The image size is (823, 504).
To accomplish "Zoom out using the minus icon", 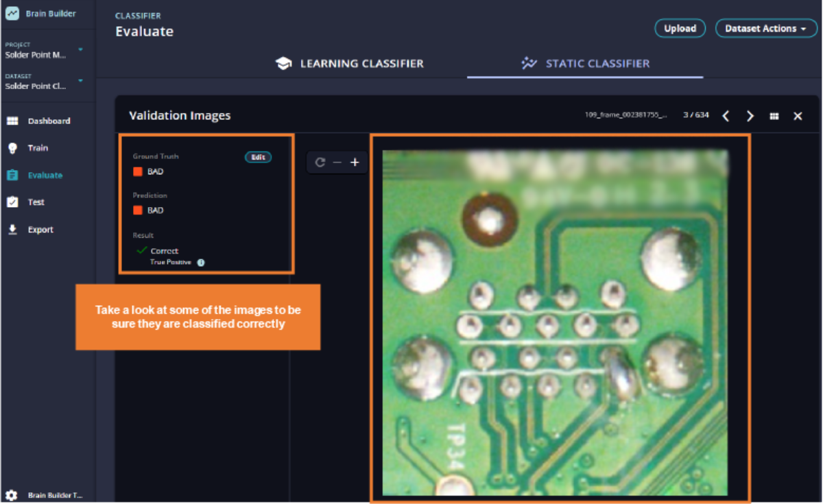I will point(337,163).
